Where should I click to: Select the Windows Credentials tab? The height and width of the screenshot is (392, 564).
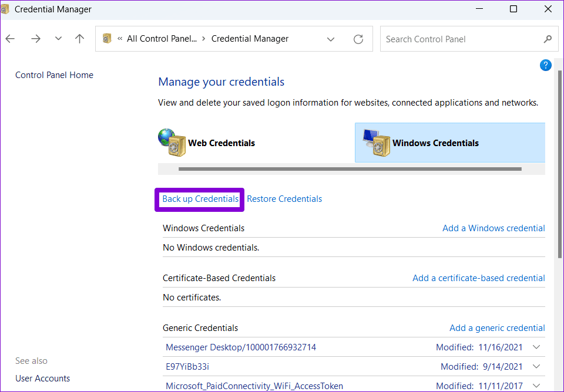click(435, 143)
